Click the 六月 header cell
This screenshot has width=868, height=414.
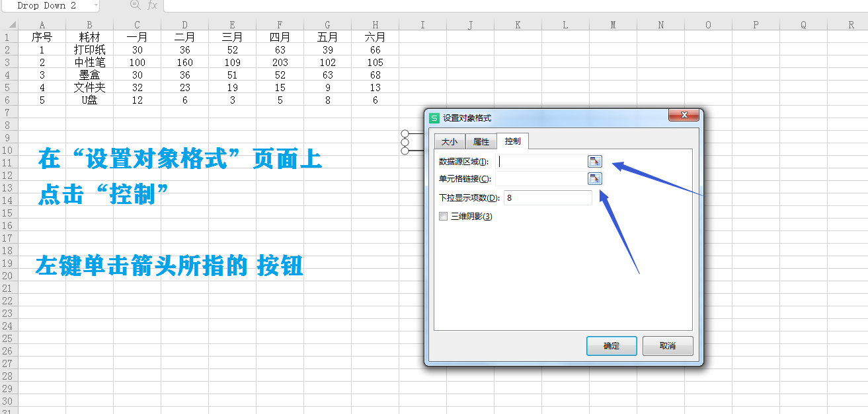pos(375,37)
